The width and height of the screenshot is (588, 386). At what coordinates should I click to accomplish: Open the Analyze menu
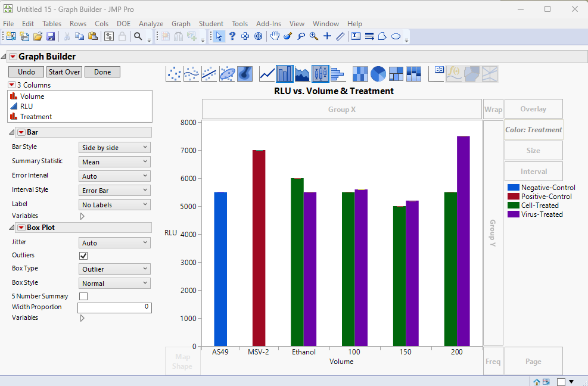tap(151, 24)
